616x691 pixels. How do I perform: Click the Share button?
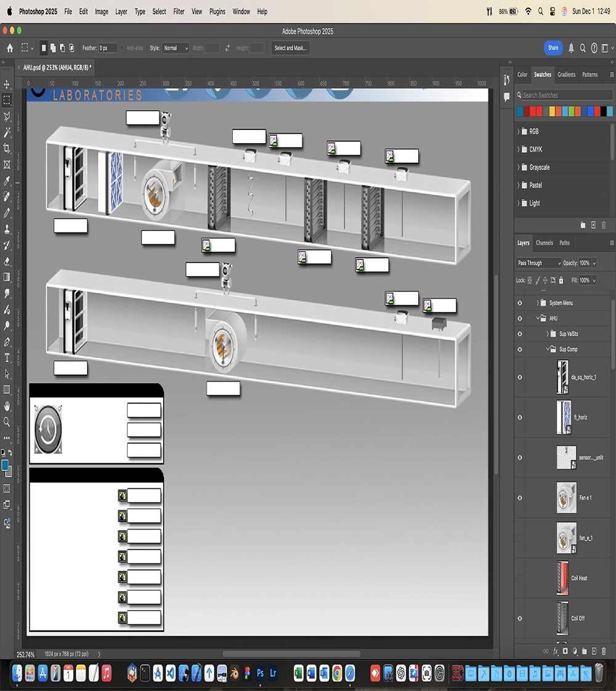click(x=553, y=48)
